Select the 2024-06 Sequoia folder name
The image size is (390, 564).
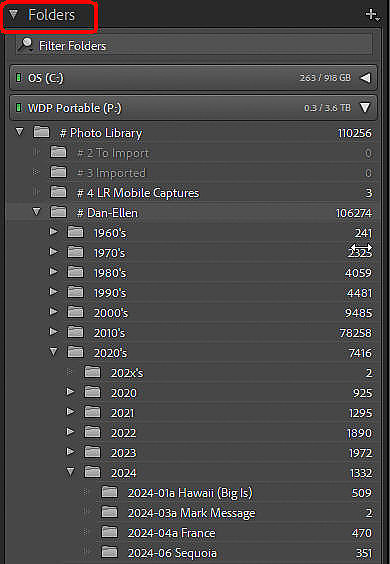(x=172, y=553)
